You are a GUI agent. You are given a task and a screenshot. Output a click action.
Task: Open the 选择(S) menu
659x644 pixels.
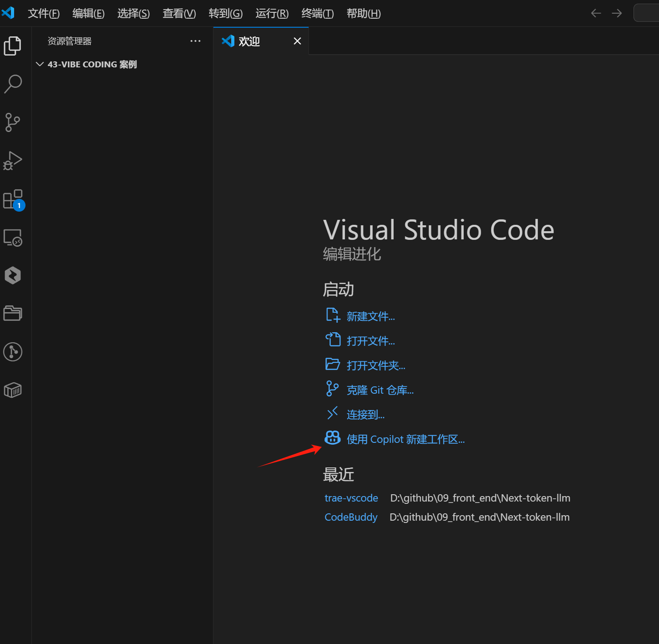pos(133,14)
